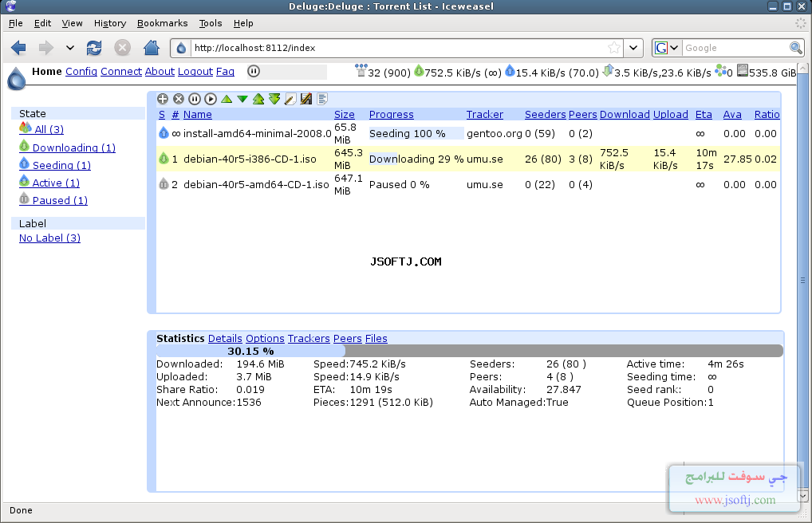The width and height of the screenshot is (812, 523).
Task: Click the seeding icon of install-amd64-minimal row
Action: tap(164, 133)
